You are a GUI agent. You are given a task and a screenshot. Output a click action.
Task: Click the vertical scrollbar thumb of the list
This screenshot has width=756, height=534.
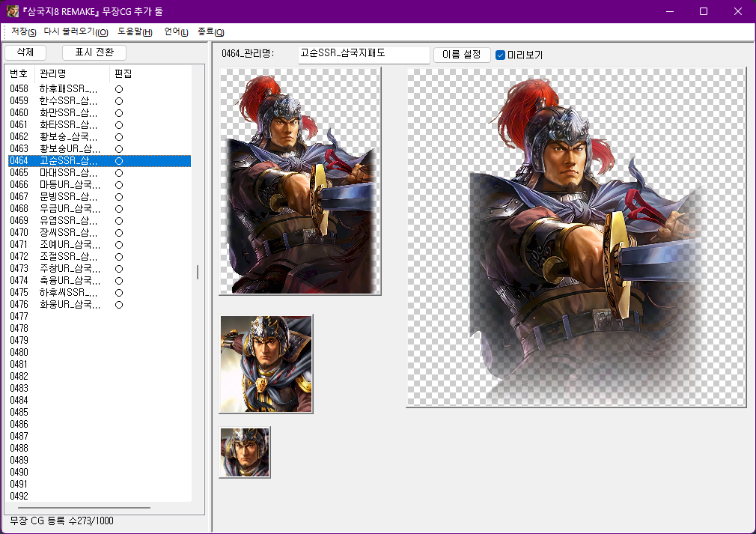point(197,272)
